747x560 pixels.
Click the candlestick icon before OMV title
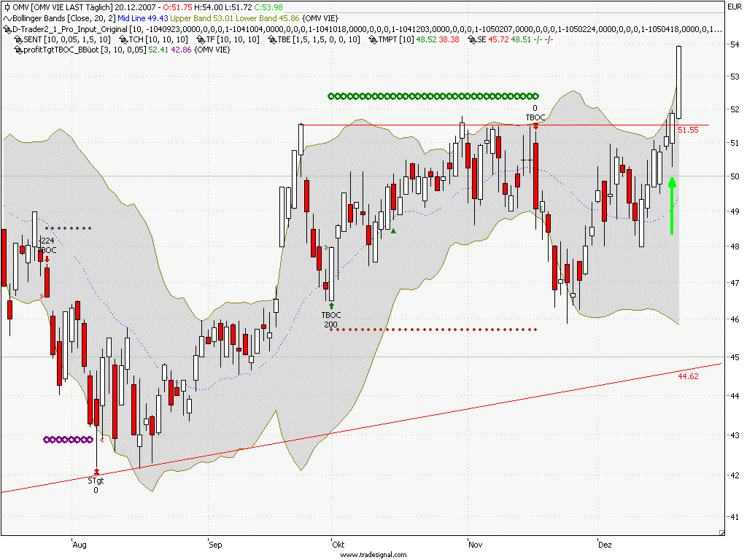7,7
